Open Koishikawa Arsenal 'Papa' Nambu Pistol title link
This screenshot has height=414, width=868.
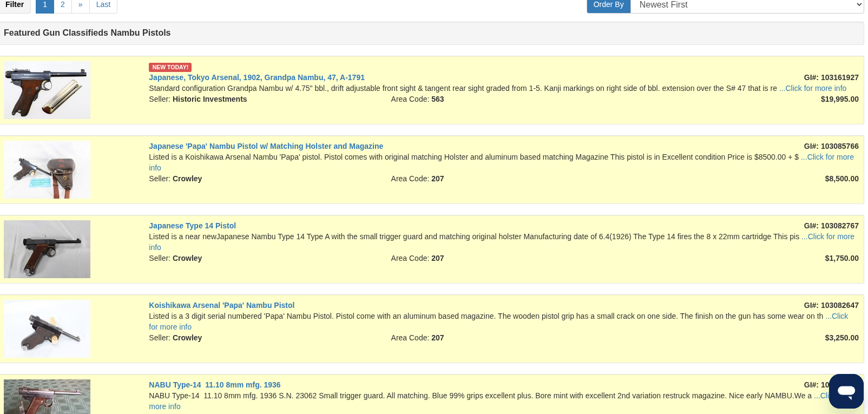(x=221, y=305)
